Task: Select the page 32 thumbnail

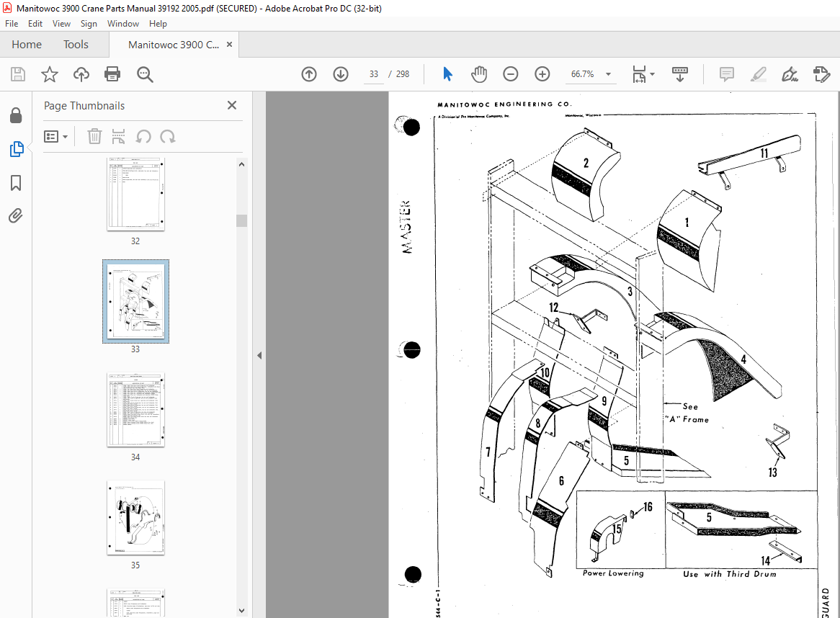Action: pyautogui.click(x=135, y=194)
